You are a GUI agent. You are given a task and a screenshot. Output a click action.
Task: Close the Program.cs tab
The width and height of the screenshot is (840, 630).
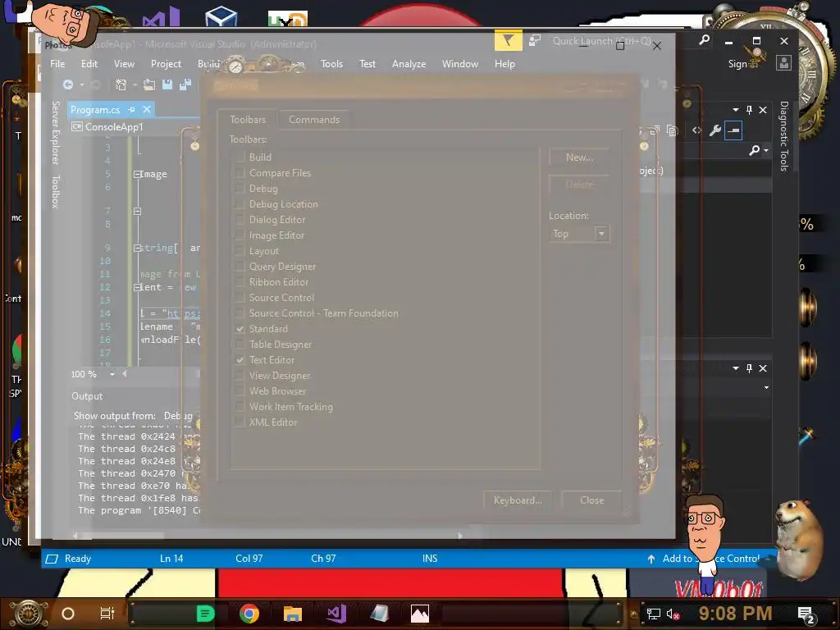tap(146, 109)
